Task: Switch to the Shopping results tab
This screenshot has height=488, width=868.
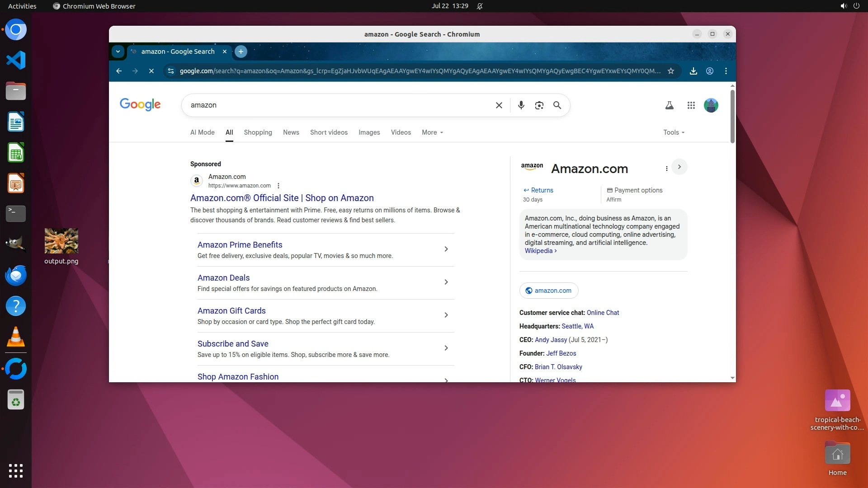Action: coord(258,132)
